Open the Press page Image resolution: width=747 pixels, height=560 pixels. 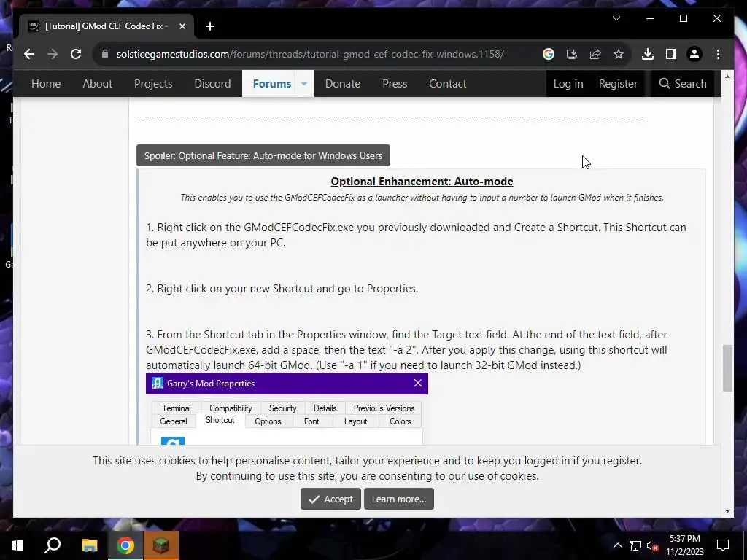click(395, 84)
